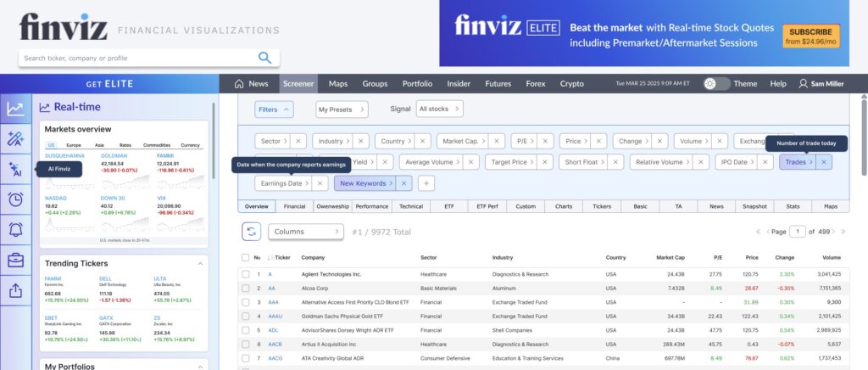Click the sidebar panel scrollbar
The height and width of the screenshot is (370, 868).
click(x=214, y=141)
